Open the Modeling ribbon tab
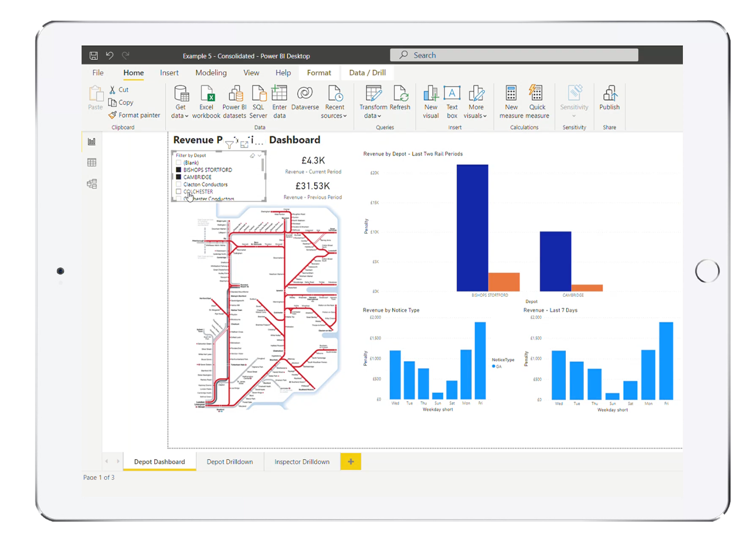Viewport: 756px width, 546px height. 211,73
